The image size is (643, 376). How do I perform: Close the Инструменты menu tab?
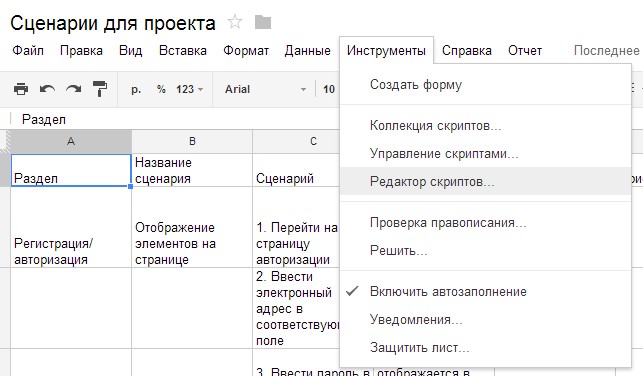386,50
